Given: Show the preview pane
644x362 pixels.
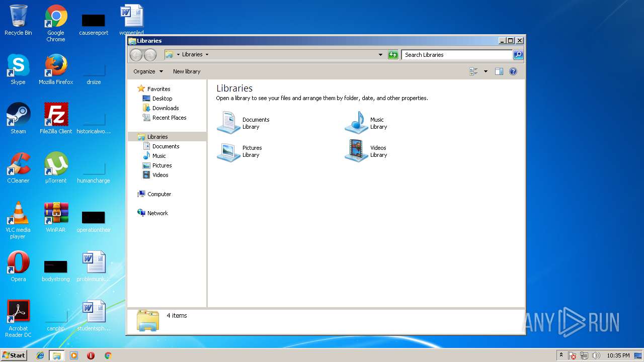Looking at the screenshot, I should click(x=499, y=71).
